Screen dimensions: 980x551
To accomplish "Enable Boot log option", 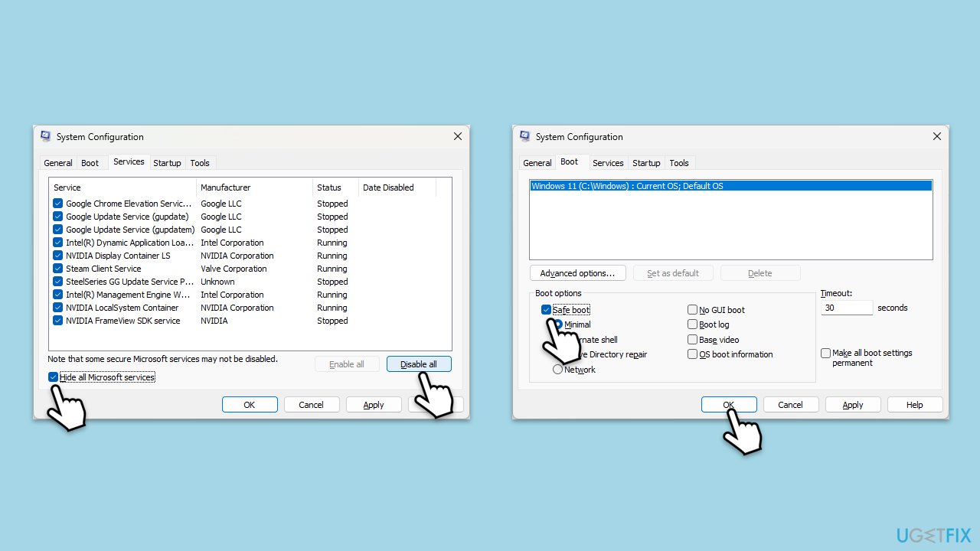I will click(x=692, y=324).
